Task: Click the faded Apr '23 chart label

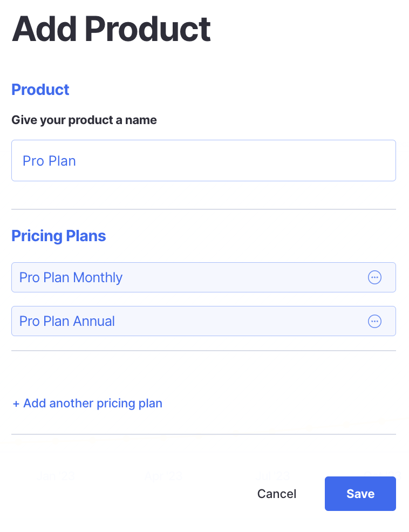Action: 163,476
